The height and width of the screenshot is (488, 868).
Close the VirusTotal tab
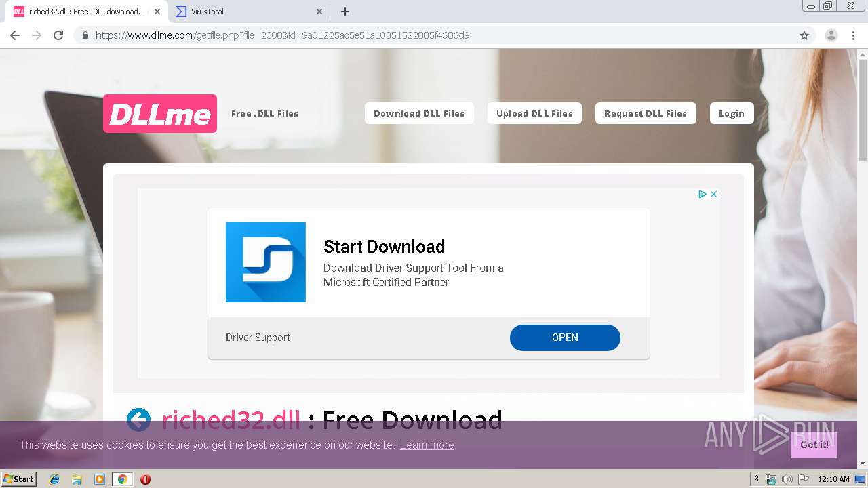(x=319, y=12)
